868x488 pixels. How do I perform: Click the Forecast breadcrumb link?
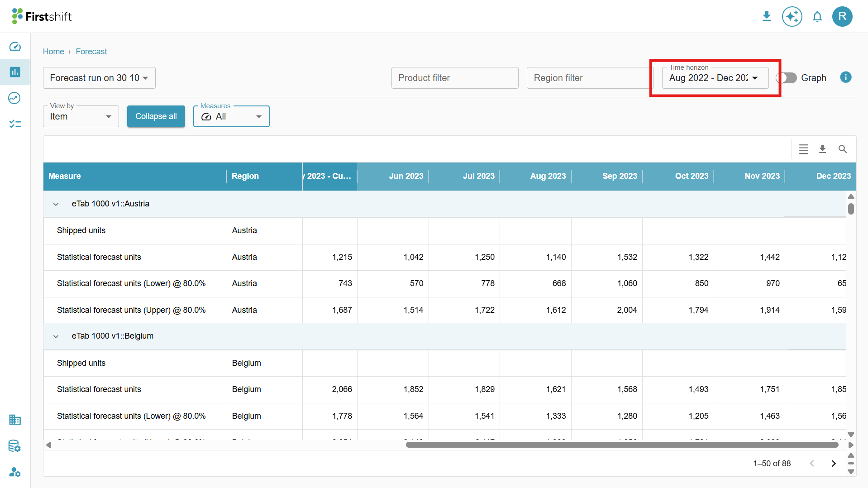(x=91, y=52)
